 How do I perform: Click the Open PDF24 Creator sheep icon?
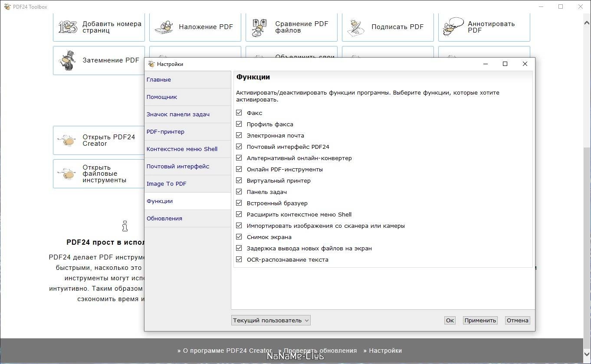click(67, 140)
